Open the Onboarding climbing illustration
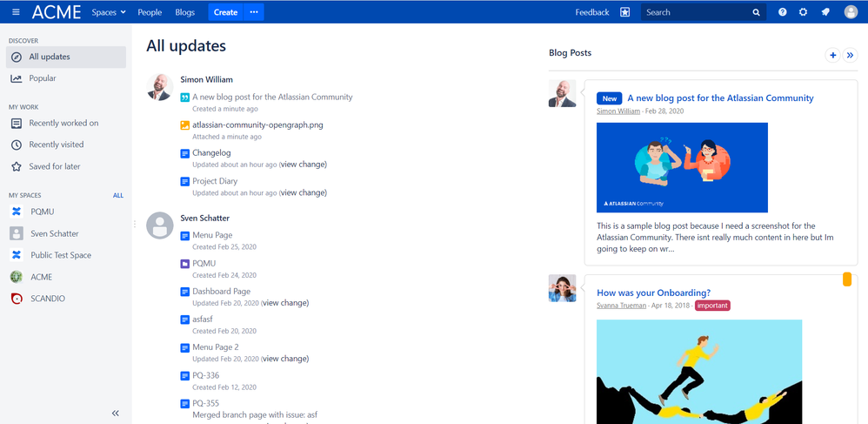868x424 pixels. point(699,372)
